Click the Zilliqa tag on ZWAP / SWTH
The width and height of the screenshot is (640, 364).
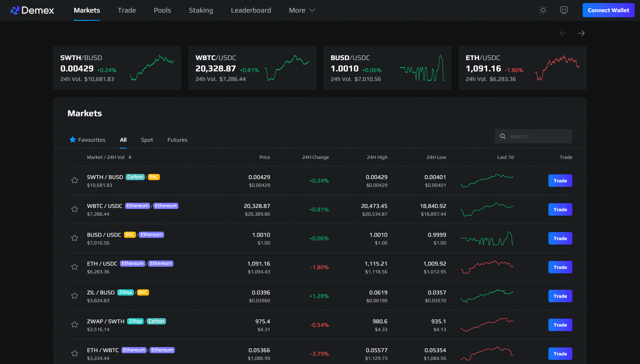[x=135, y=321]
